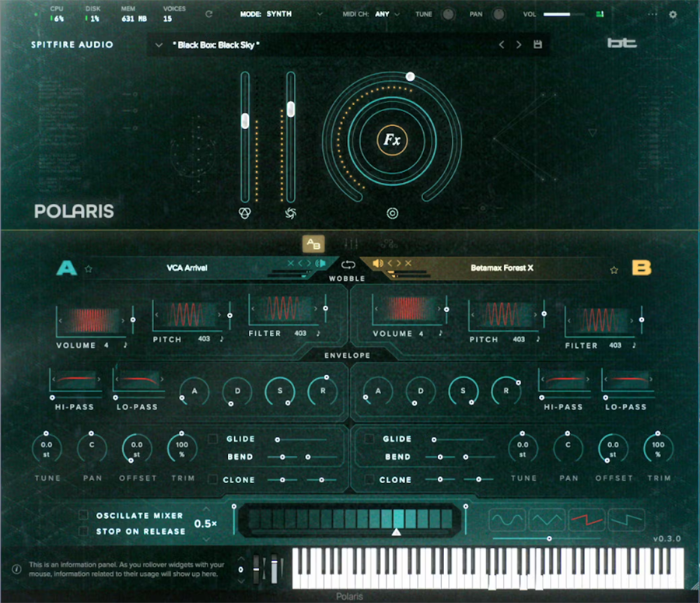Click the layer A envelope S knob
The height and width of the screenshot is (603, 700).
tap(280, 391)
